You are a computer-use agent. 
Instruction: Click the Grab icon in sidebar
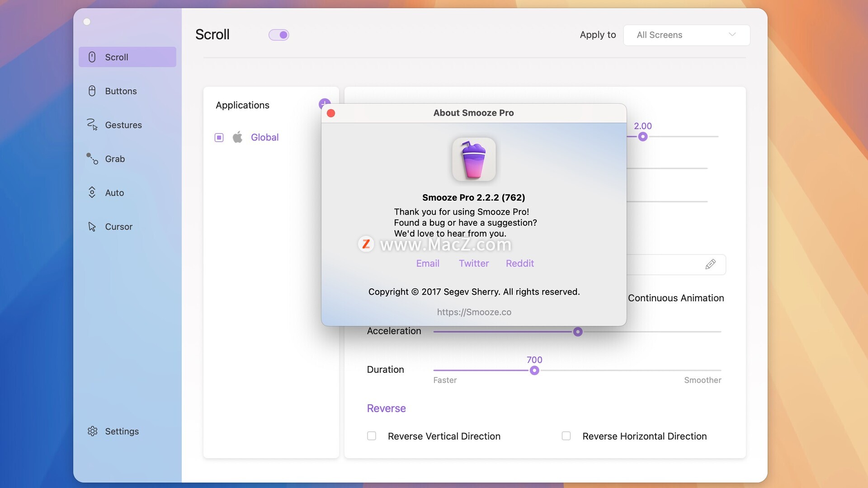coord(92,159)
